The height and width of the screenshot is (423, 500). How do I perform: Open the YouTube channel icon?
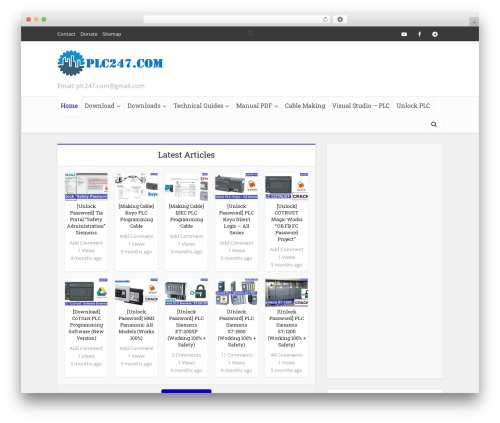click(x=404, y=34)
